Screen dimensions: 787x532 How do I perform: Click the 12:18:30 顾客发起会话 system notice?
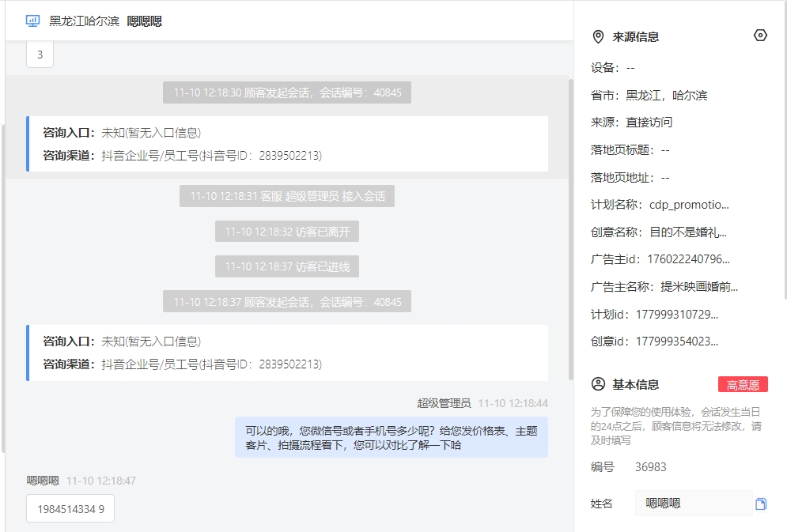click(x=287, y=92)
